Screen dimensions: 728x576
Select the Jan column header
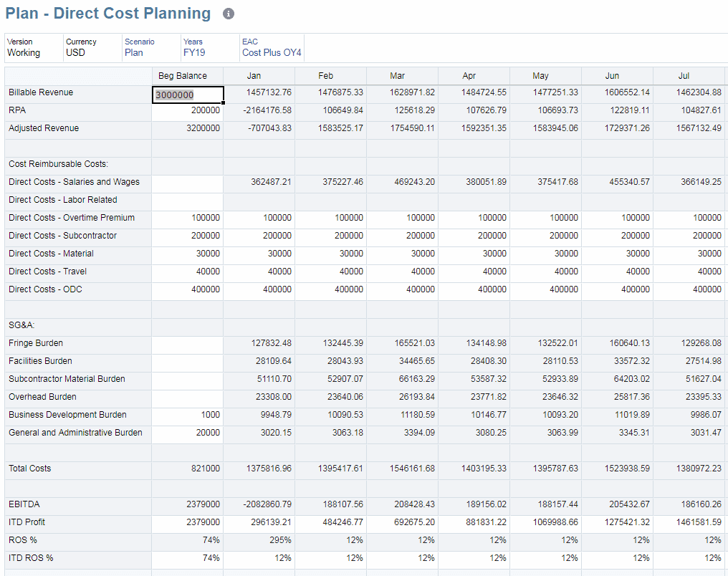pyautogui.click(x=259, y=76)
